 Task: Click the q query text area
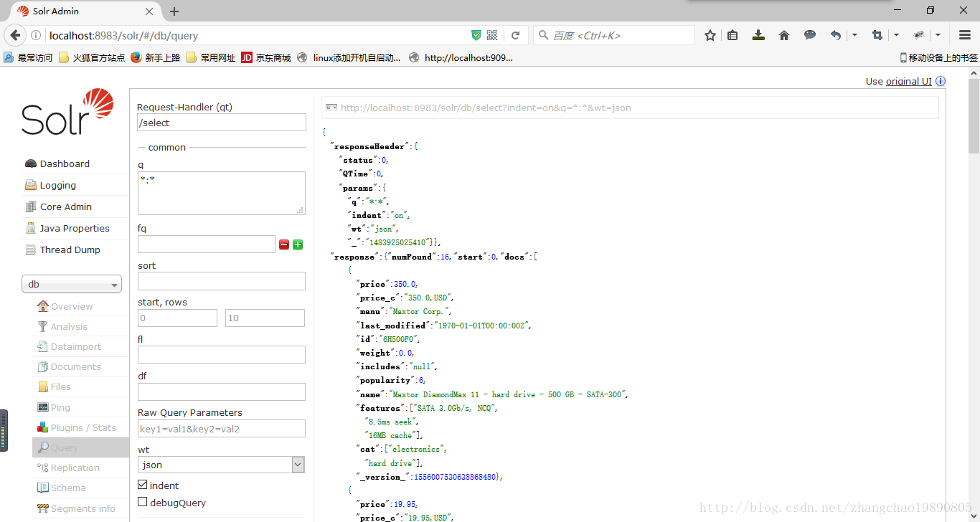pyautogui.click(x=222, y=193)
